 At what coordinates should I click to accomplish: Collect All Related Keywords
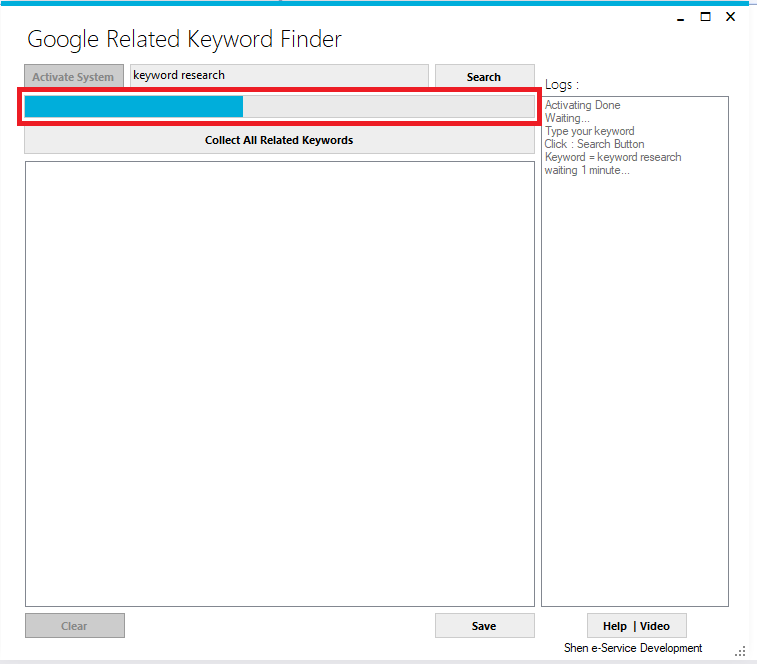[x=279, y=140]
